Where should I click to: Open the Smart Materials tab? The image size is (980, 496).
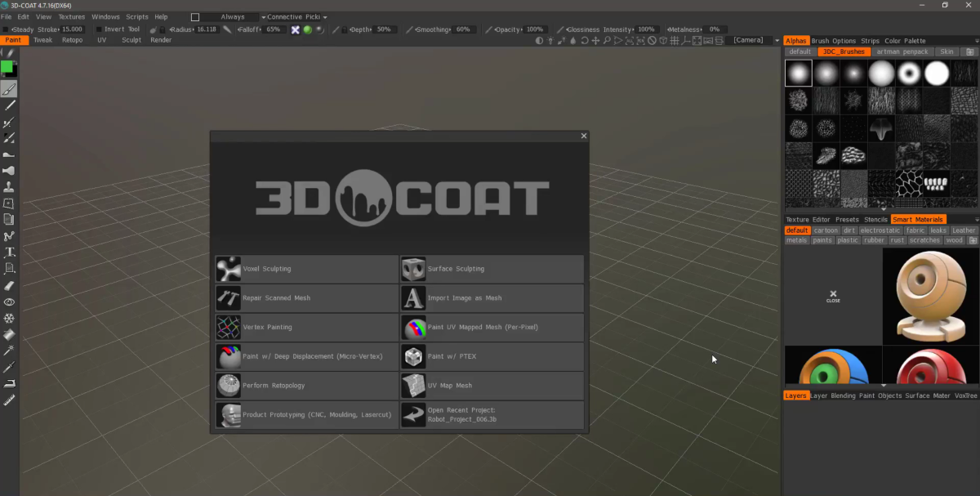(x=918, y=220)
